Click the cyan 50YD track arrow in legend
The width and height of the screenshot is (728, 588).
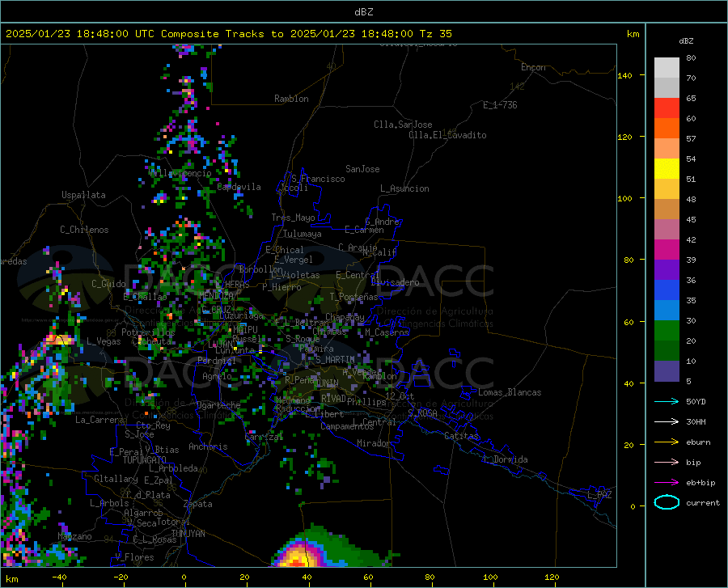(667, 401)
